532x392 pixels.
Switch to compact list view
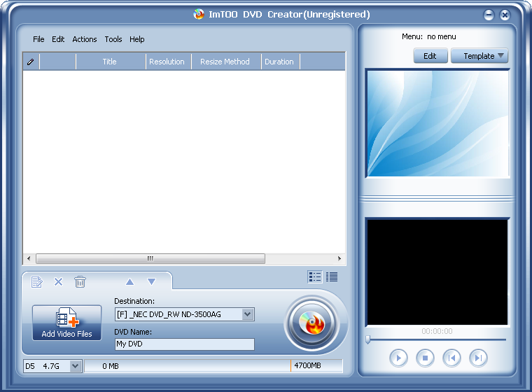[332, 277]
